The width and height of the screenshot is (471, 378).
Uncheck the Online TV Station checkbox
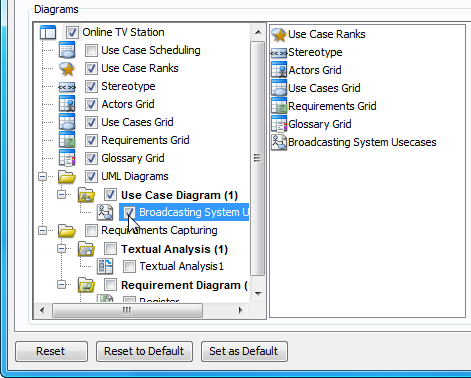click(72, 32)
